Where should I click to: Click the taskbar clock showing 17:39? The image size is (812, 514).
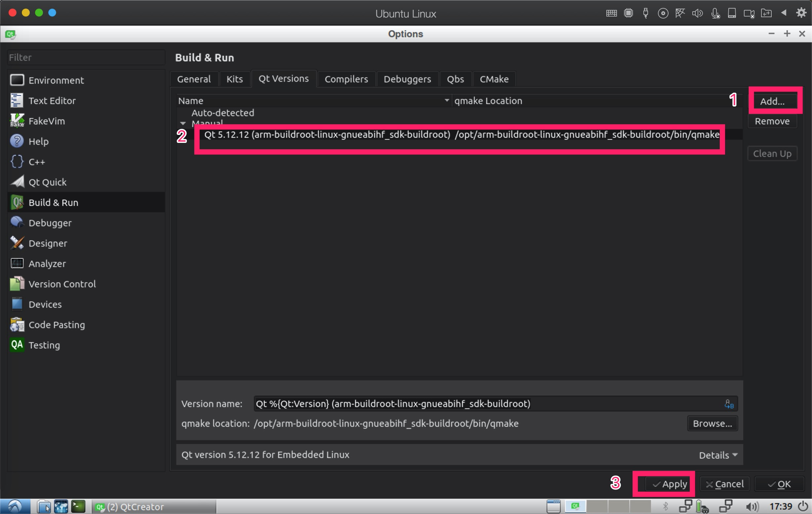781,507
